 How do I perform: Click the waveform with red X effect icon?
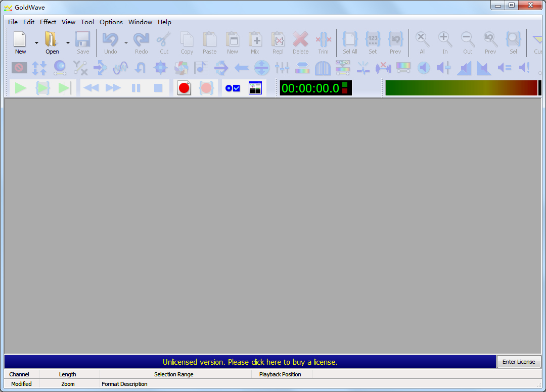[x=383, y=68]
